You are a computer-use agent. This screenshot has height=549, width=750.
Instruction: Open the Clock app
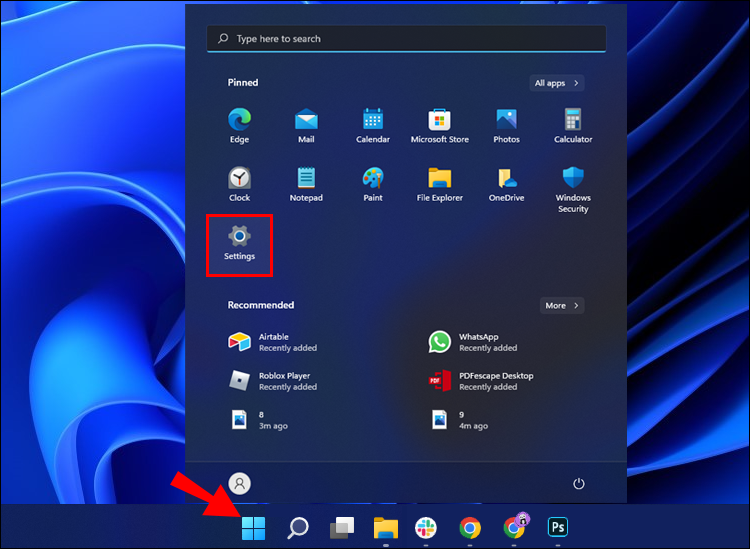[239, 184]
